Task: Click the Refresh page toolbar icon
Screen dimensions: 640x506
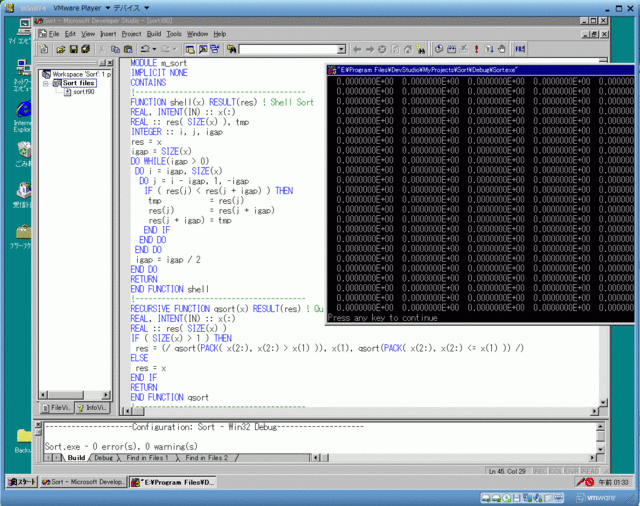Action: tap(395, 49)
